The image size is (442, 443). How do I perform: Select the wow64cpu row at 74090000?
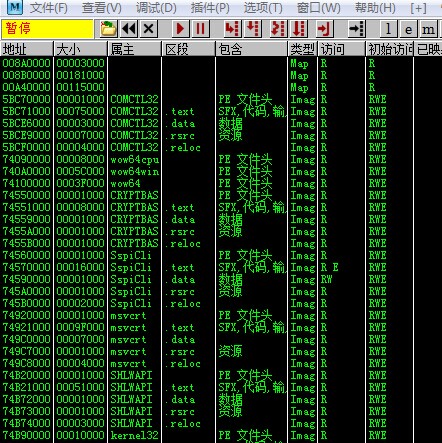click(x=221, y=159)
